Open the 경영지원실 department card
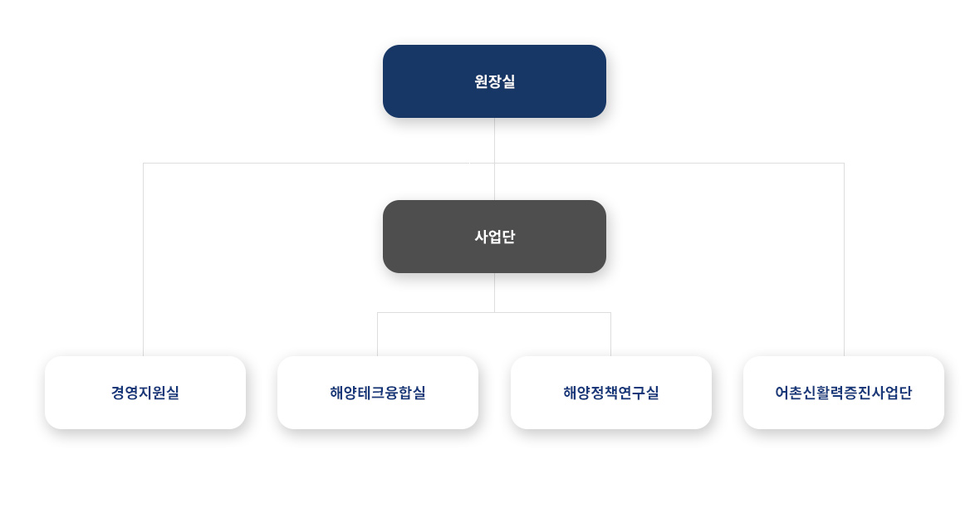The width and height of the screenshot is (980, 518). 145,393
